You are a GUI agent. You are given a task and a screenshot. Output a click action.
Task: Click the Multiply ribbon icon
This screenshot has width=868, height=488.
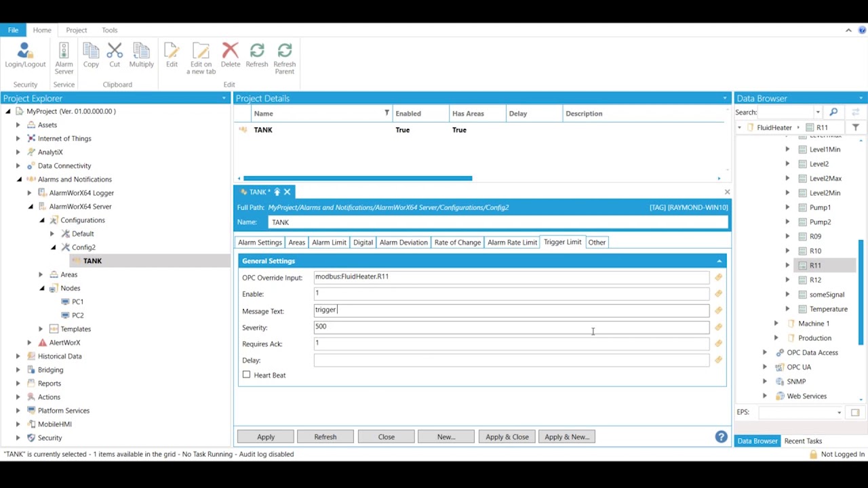pos(141,56)
